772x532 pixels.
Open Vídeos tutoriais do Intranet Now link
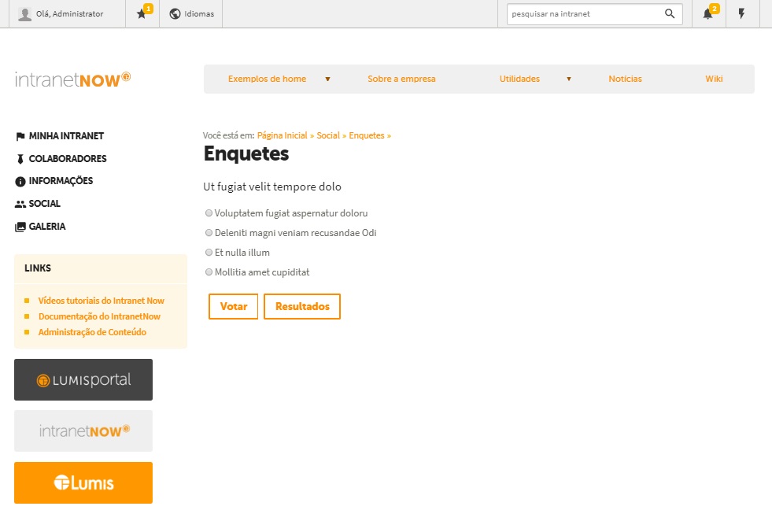pyautogui.click(x=102, y=301)
